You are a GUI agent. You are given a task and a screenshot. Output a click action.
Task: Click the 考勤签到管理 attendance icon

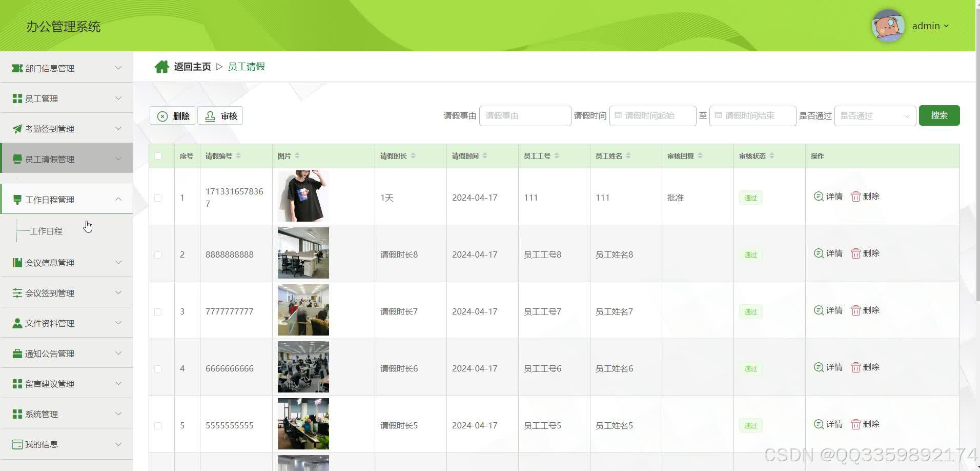(17, 129)
